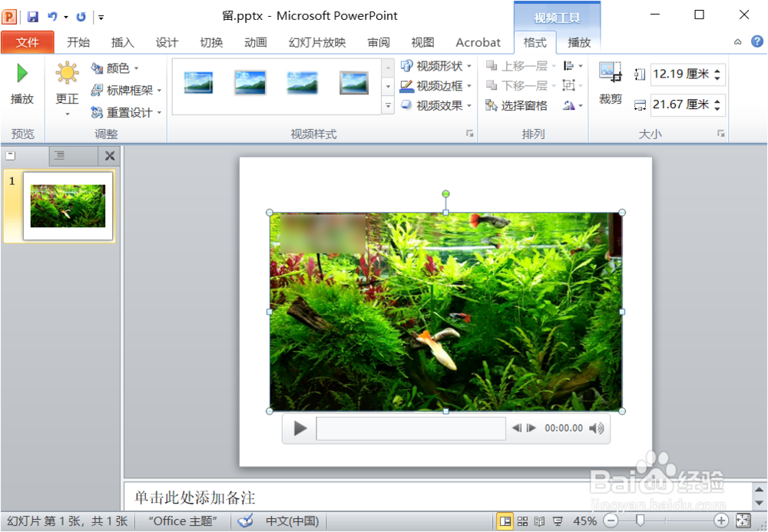768x532 pixels.
Task: Increase height with the up stepper arrow
Action: click(x=717, y=71)
